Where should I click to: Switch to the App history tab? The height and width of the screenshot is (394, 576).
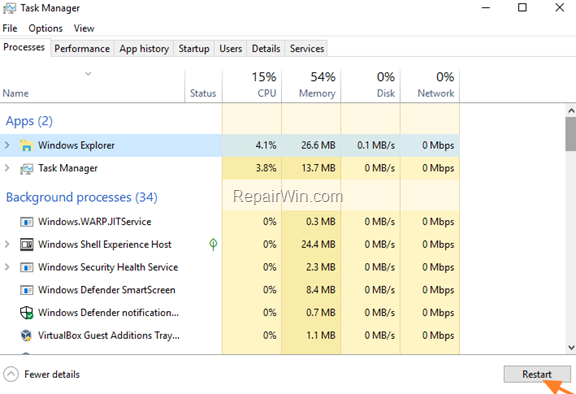tap(144, 49)
